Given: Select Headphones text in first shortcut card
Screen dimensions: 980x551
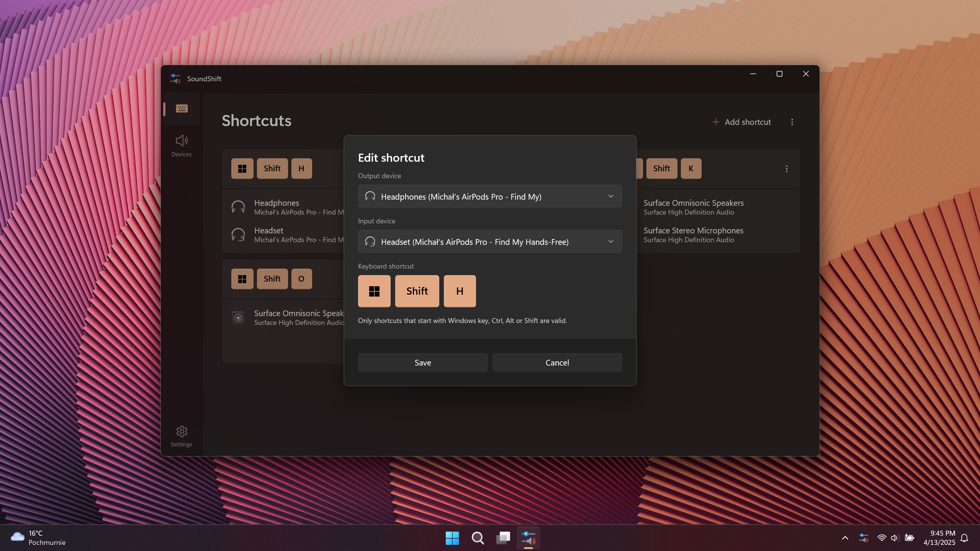Looking at the screenshot, I should point(276,203).
